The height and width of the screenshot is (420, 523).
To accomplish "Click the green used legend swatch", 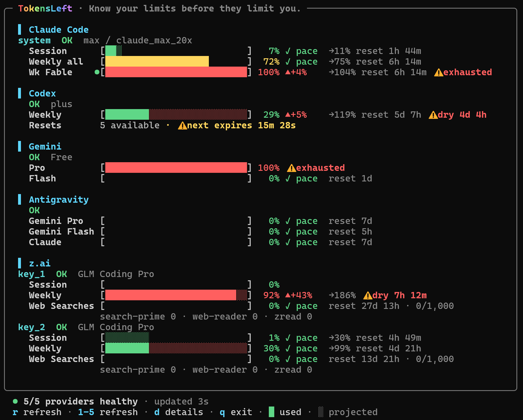I will 271,412.
